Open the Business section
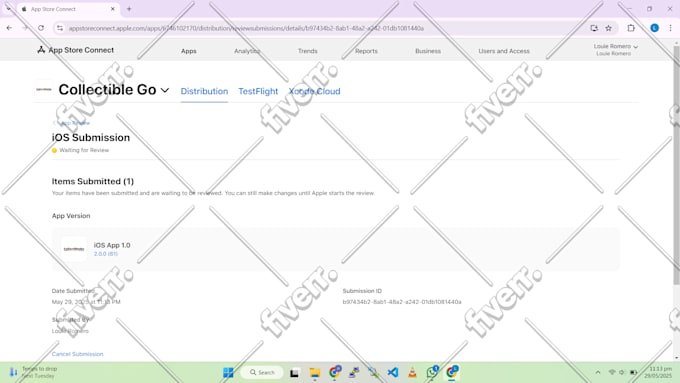 point(428,51)
